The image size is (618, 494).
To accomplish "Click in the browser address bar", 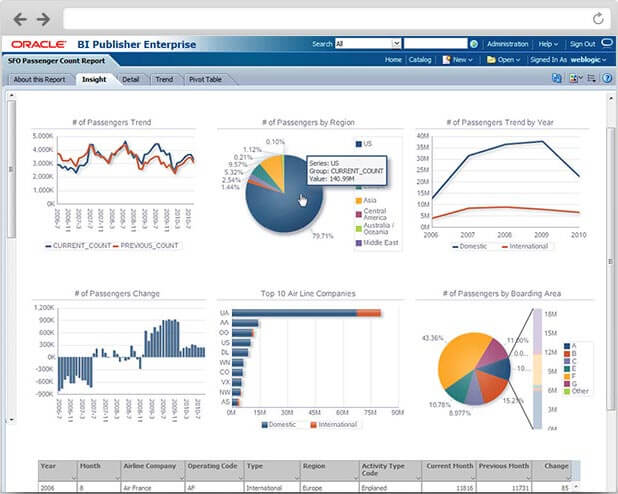I will (x=325, y=19).
